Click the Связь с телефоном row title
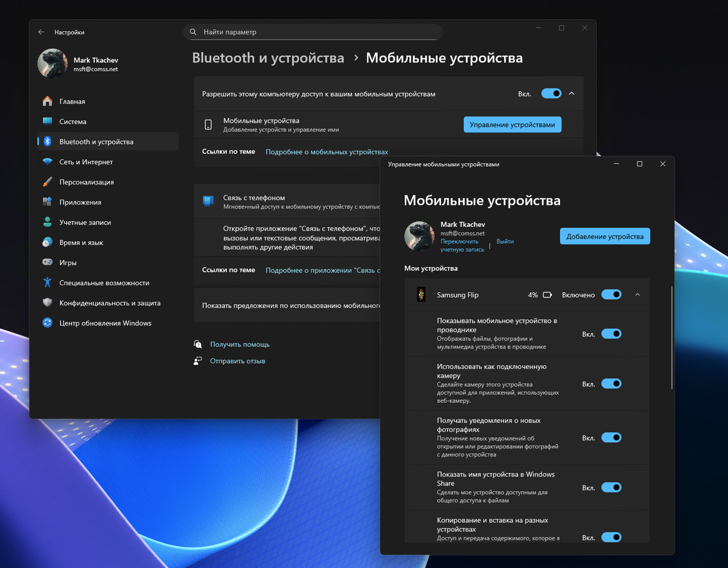This screenshot has width=728, height=568. click(254, 198)
